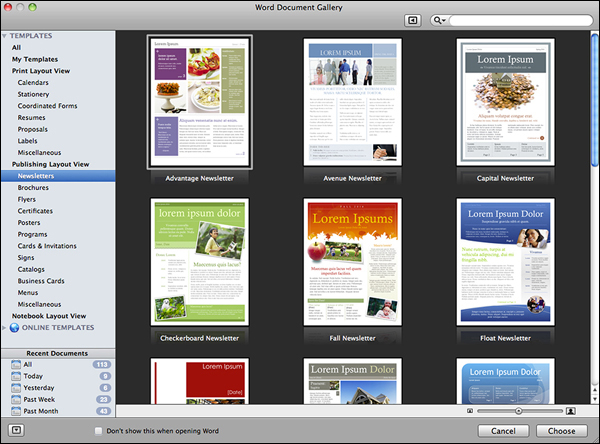Viewport: 600px width, 444px height.
Task: Click the Fall Newsletter caption
Action: tap(352, 338)
